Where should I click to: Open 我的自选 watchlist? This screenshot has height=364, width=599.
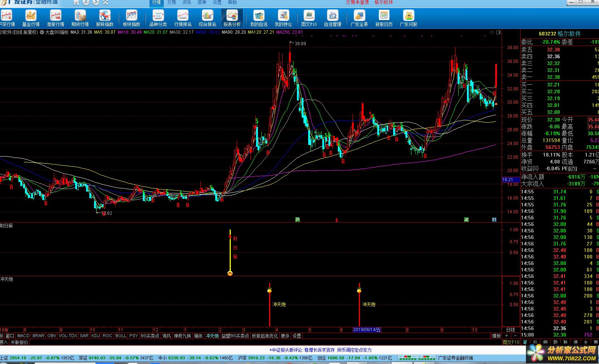point(259,18)
